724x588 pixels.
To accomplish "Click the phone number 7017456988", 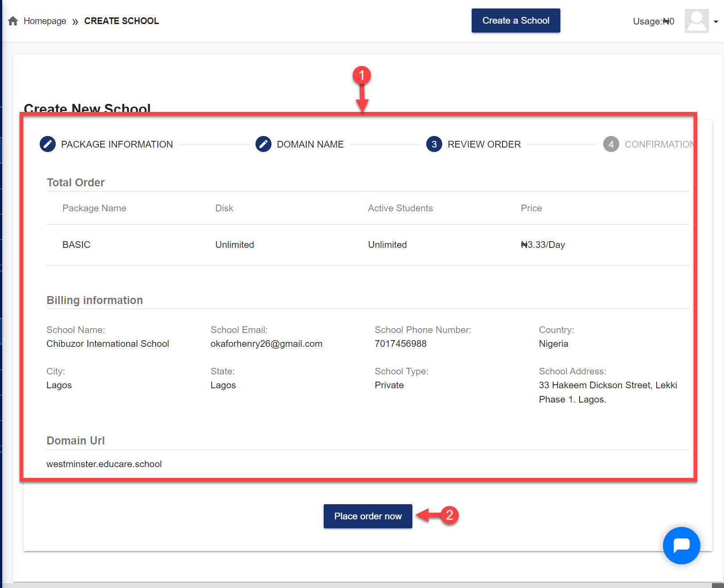I will coord(400,344).
